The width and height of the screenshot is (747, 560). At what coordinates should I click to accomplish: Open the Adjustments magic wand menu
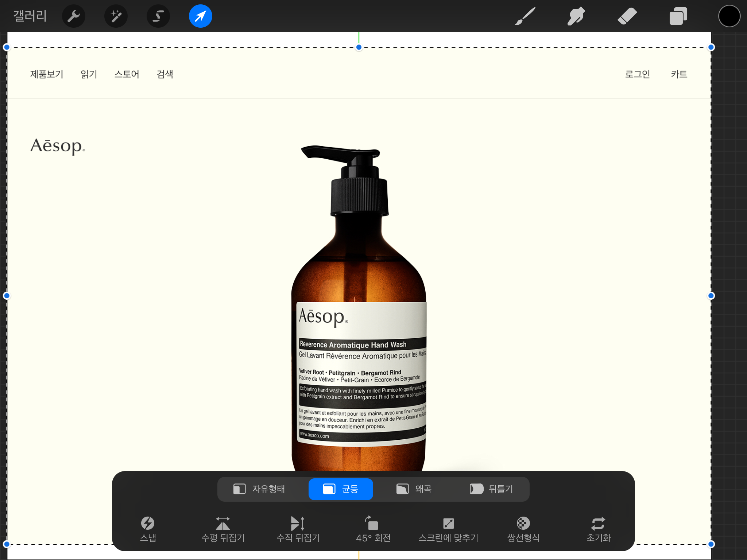(x=116, y=16)
